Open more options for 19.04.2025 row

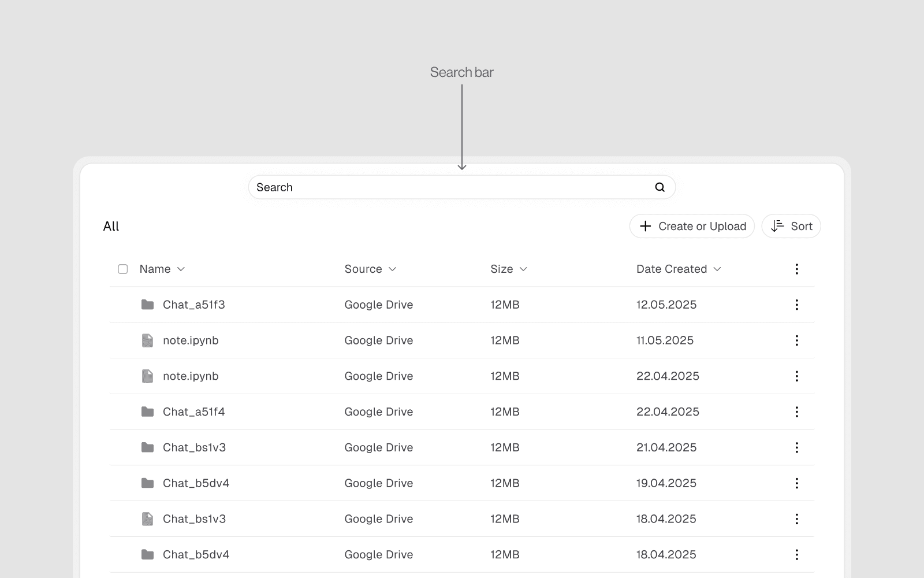[796, 483]
